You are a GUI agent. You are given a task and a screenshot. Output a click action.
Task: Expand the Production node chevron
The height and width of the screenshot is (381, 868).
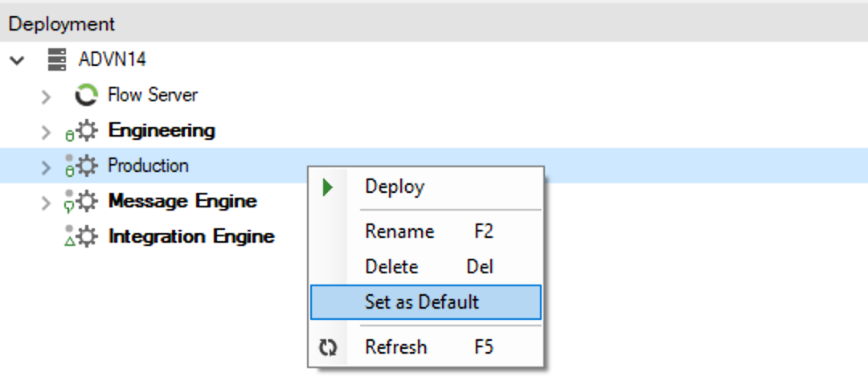pyautogui.click(x=47, y=166)
